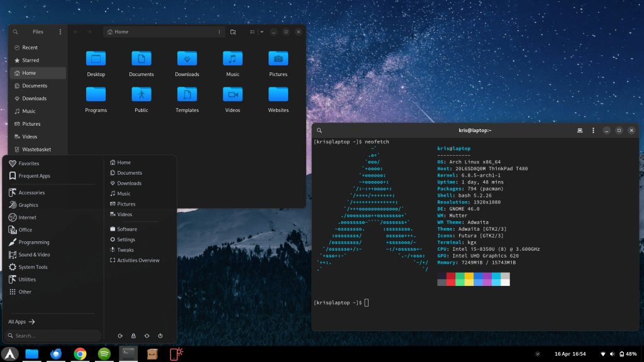This screenshot has width=644, height=362.
Task: Open the terminal's three-dot menu
Action: (x=592, y=130)
